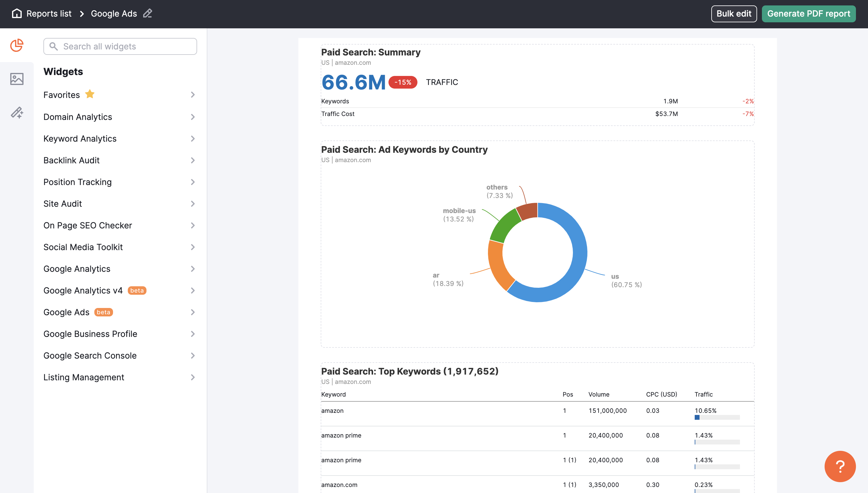This screenshot has width=868, height=493.
Task: Open the images sidebar tab
Action: (17, 79)
